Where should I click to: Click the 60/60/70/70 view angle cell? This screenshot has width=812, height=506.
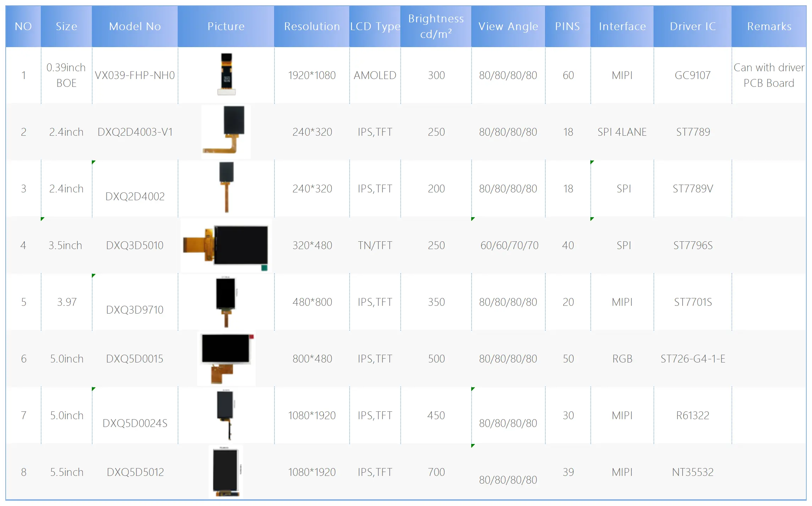tap(509, 246)
